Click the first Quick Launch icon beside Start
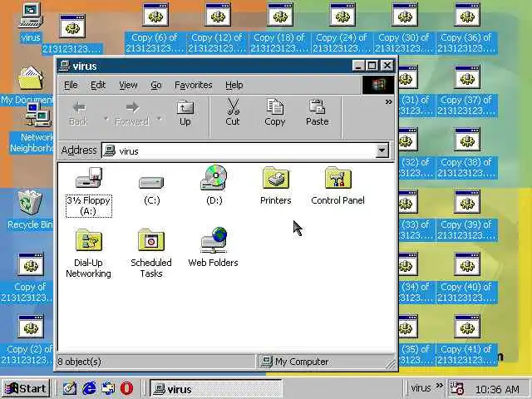Screen dimensions: 532x399 click(70, 388)
